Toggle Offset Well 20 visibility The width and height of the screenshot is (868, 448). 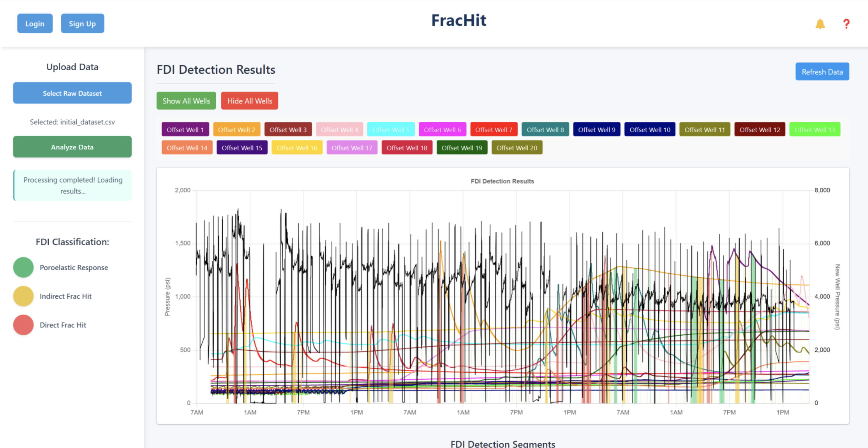[517, 148]
